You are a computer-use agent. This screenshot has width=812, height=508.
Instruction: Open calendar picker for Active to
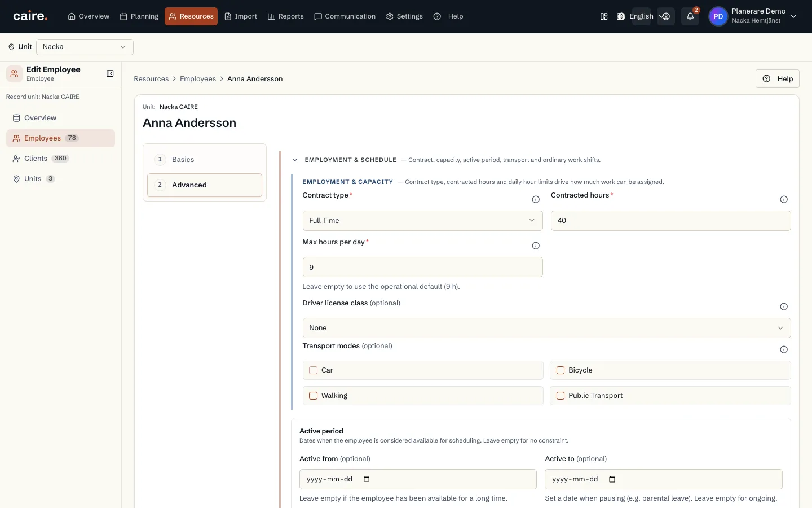click(612, 479)
